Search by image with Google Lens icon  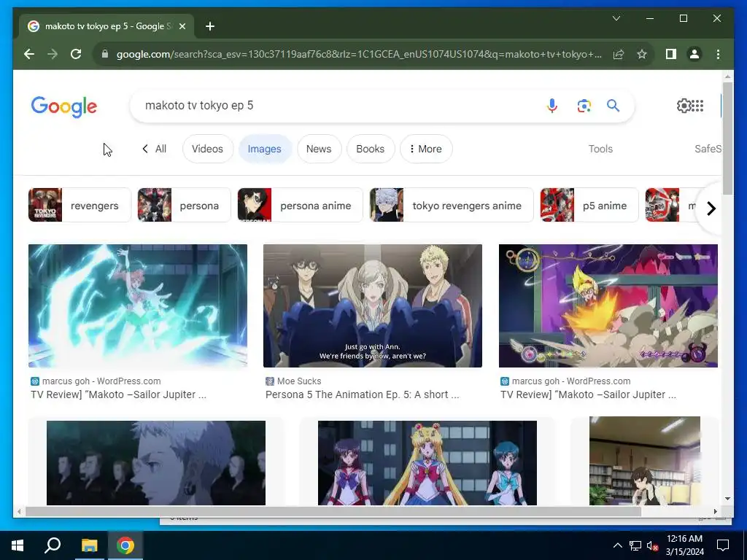tap(584, 105)
